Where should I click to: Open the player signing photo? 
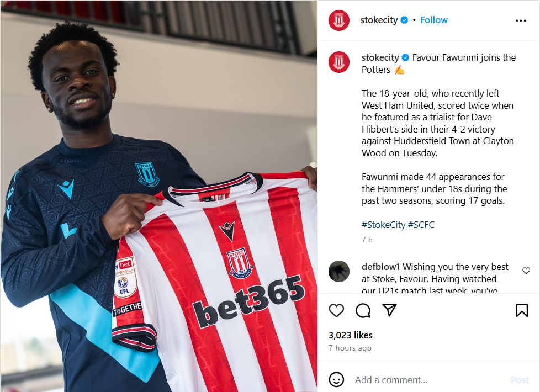(x=159, y=196)
